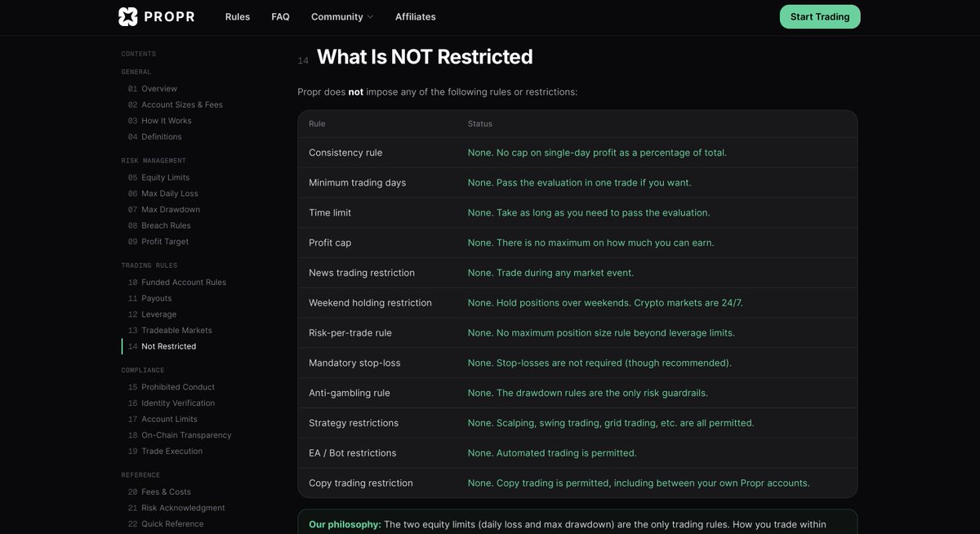Open 10 Funded Account Rules section
Viewport: 980px width, 534px height.
177,282
